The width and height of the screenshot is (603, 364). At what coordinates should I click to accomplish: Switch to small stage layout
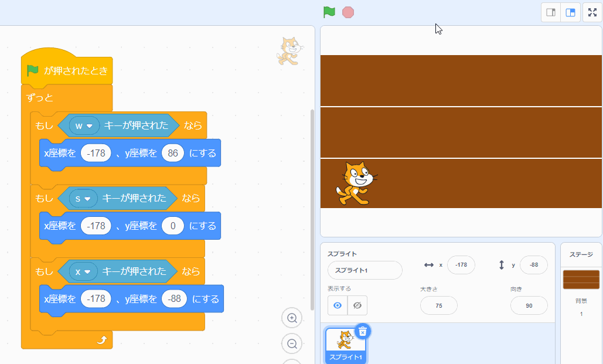pyautogui.click(x=551, y=12)
